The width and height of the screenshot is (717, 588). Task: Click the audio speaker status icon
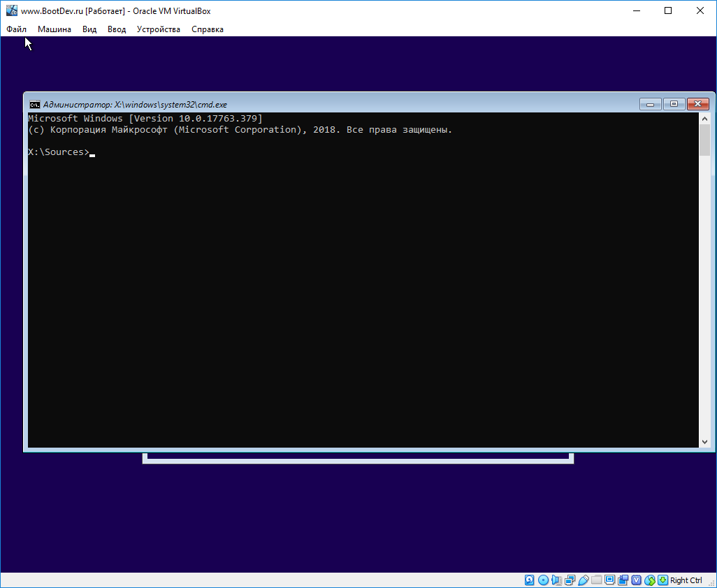pos(556,580)
